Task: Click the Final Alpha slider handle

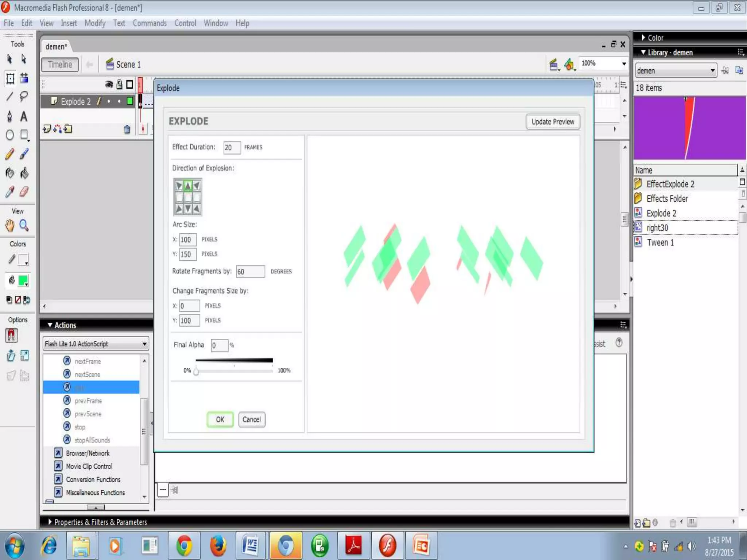Action: tap(196, 372)
